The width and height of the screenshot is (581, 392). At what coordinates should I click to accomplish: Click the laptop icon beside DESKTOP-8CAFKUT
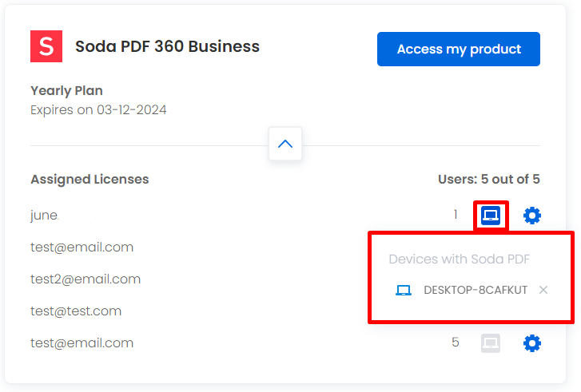pos(404,290)
